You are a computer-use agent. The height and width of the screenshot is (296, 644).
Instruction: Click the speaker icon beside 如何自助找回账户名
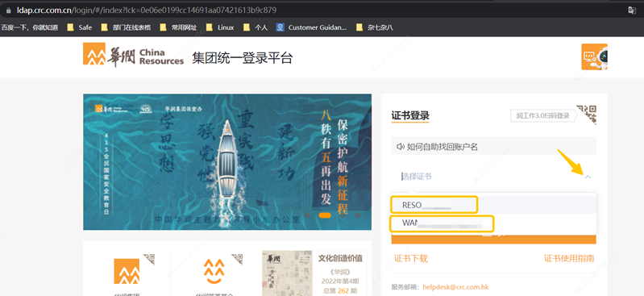point(400,147)
